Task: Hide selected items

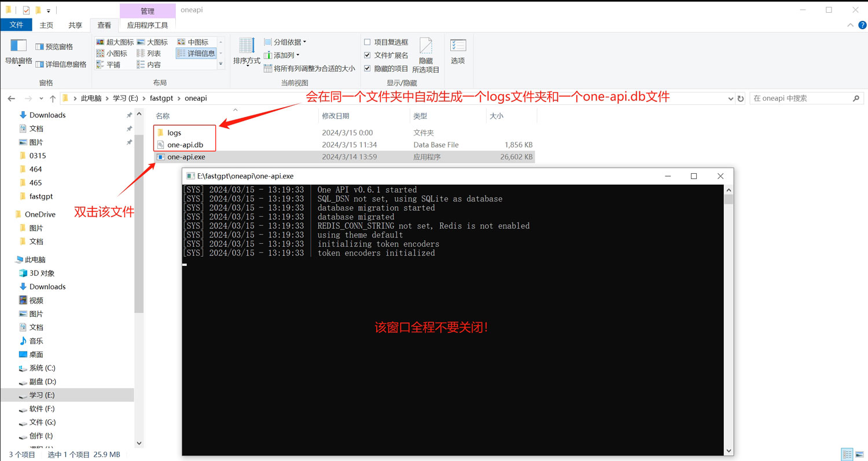Action: coord(426,56)
